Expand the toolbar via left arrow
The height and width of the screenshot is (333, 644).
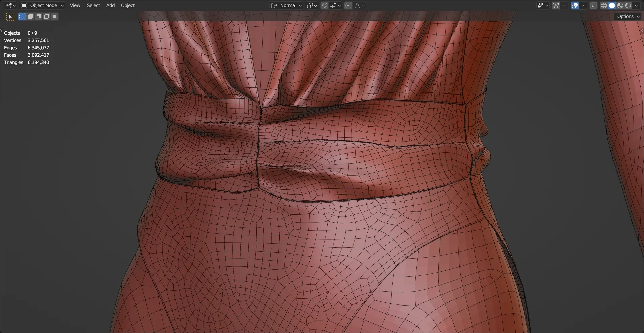1,30
